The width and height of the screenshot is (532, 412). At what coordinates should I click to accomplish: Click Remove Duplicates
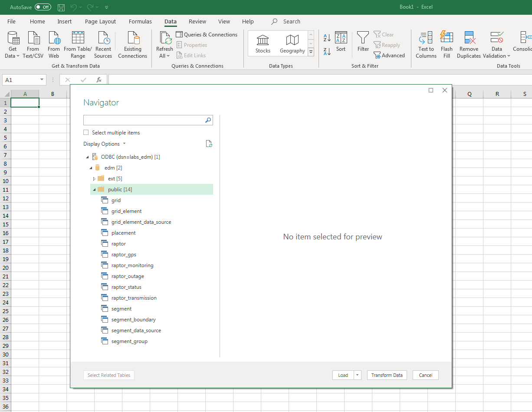tap(469, 45)
